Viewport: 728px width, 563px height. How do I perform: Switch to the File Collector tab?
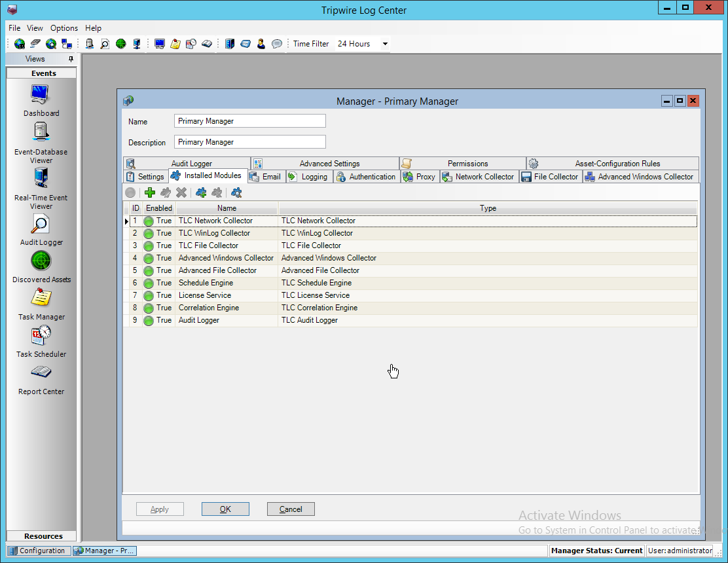(x=551, y=177)
